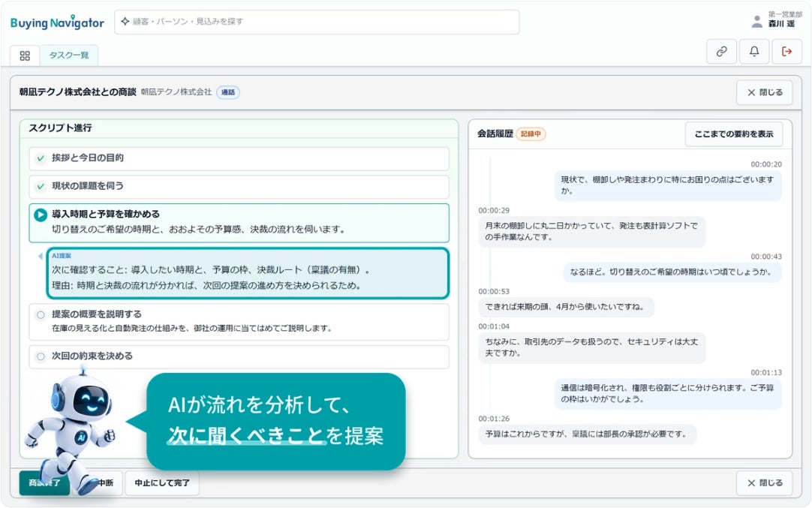Click the 会話履歴 heading

pos(495,134)
